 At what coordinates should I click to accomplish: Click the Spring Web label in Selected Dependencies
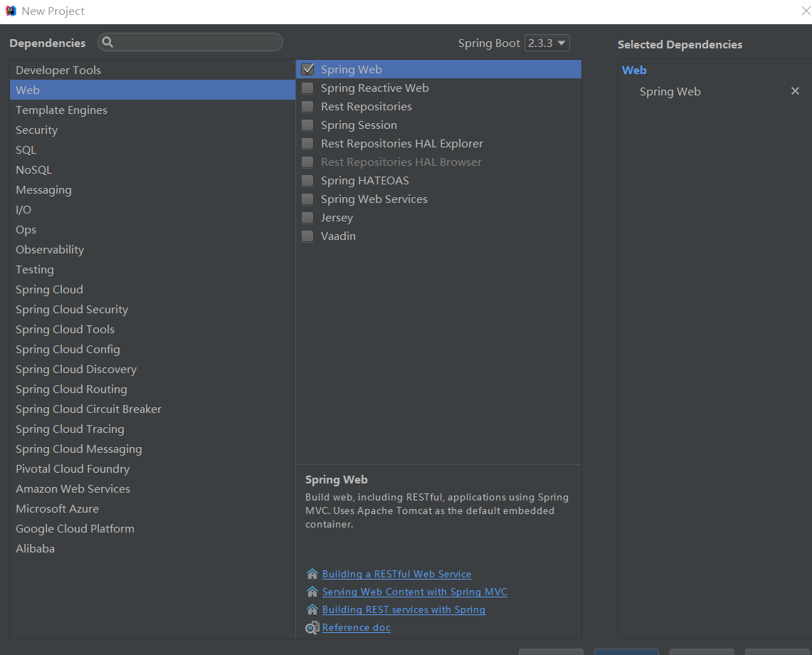point(670,92)
